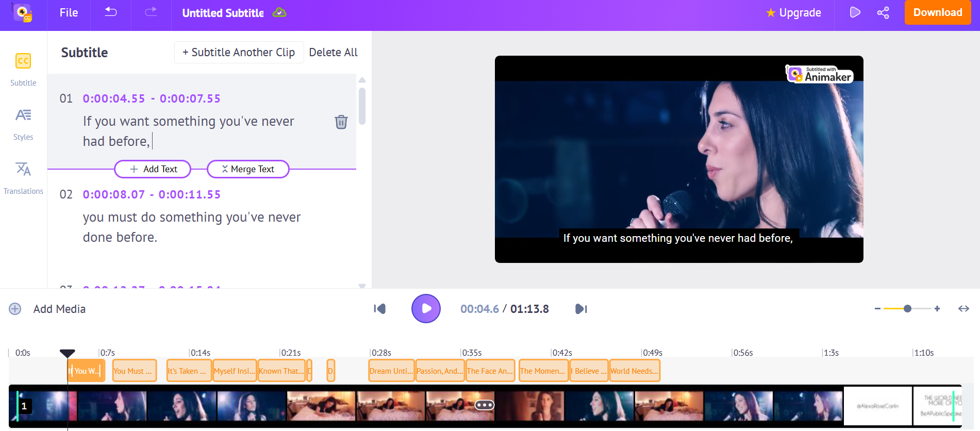
Task: Open the File menu
Action: [69, 13]
